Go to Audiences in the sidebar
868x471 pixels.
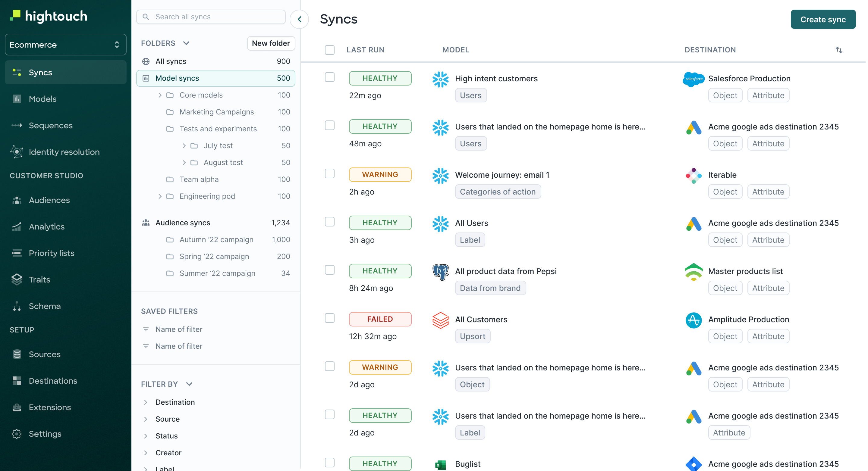click(49, 200)
